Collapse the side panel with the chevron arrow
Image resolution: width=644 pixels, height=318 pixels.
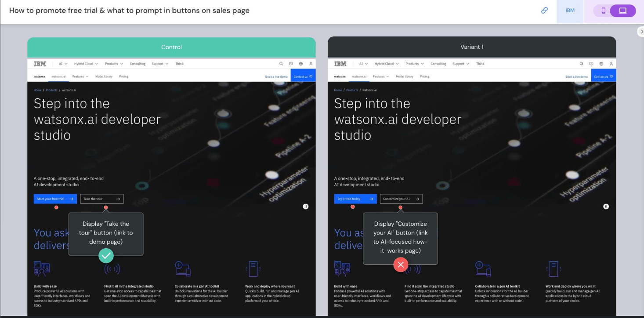[x=641, y=32]
